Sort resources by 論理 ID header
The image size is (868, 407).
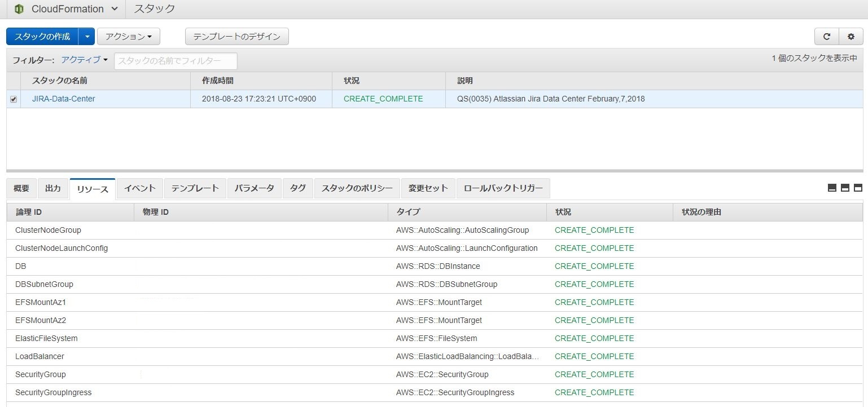[x=71, y=212]
